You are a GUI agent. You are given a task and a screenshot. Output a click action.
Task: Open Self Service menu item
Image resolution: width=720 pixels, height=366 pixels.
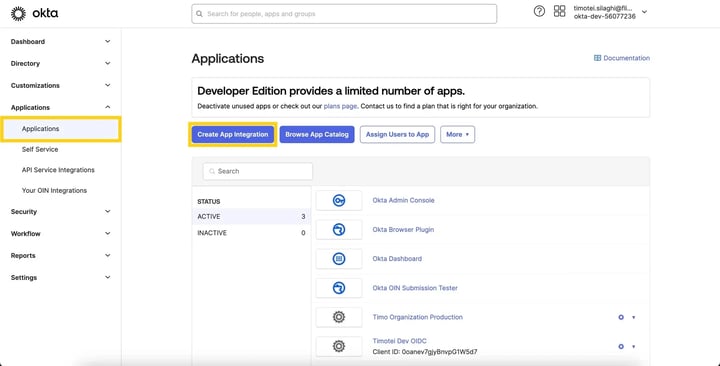coord(40,149)
